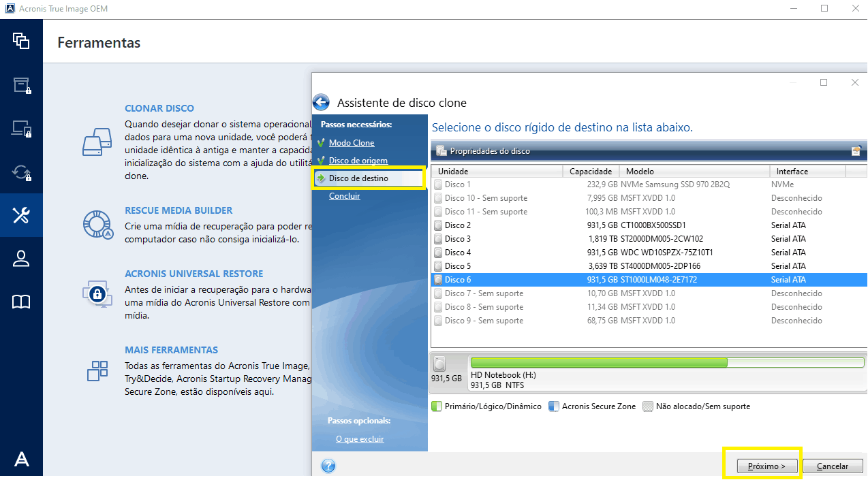Open ACRONIS UNIVERSAL RESTORE heading
The image size is (868, 482).
click(194, 274)
